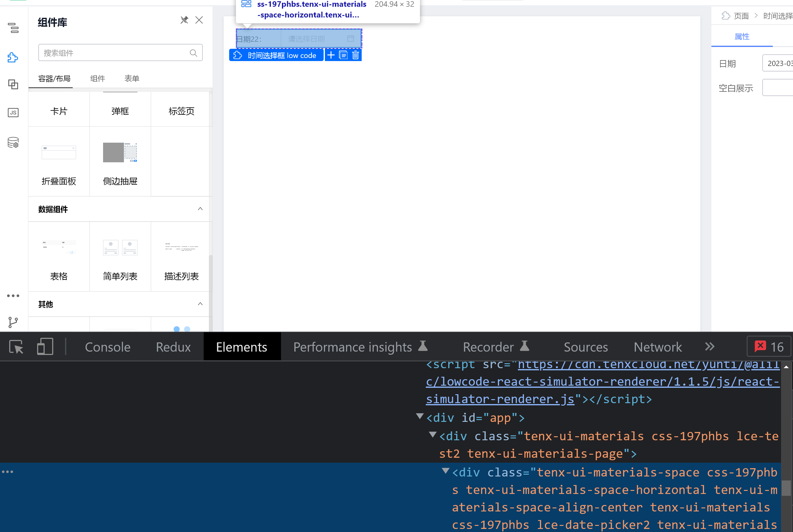
Task: Open the Redux tab in DevTools
Action: tap(173, 347)
